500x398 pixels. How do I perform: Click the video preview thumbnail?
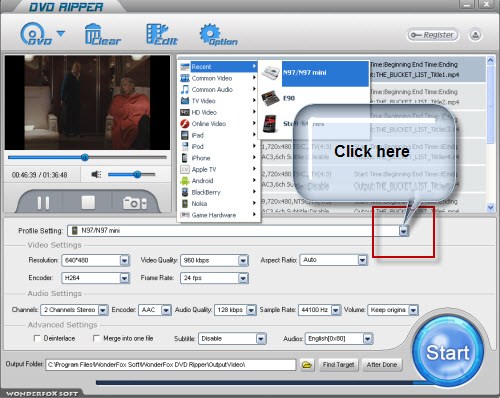pyautogui.click(x=87, y=102)
